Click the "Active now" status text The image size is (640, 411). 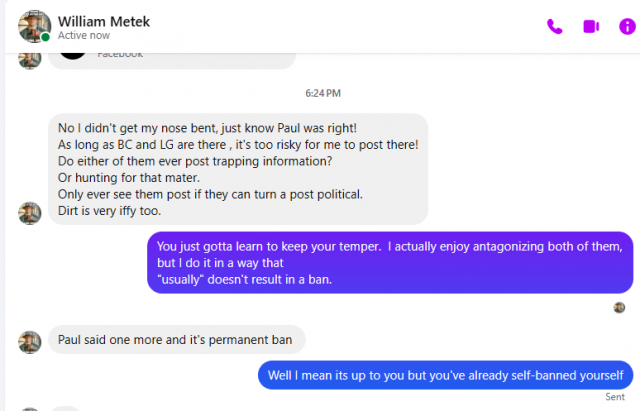pos(84,35)
